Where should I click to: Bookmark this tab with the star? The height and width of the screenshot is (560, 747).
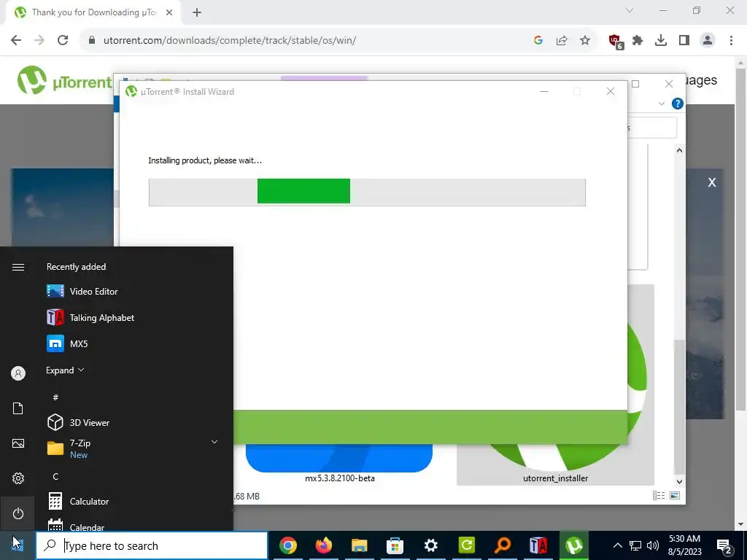pos(585,41)
